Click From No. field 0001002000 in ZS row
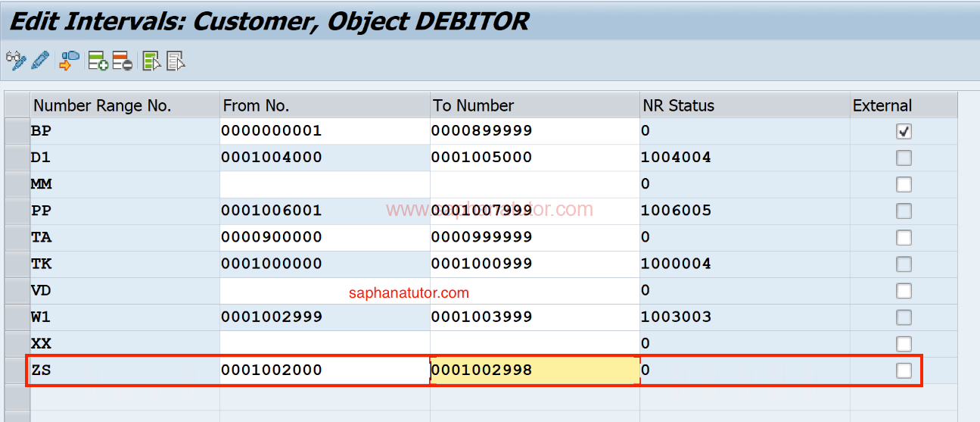The height and width of the screenshot is (422, 980). pyautogui.click(x=325, y=370)
